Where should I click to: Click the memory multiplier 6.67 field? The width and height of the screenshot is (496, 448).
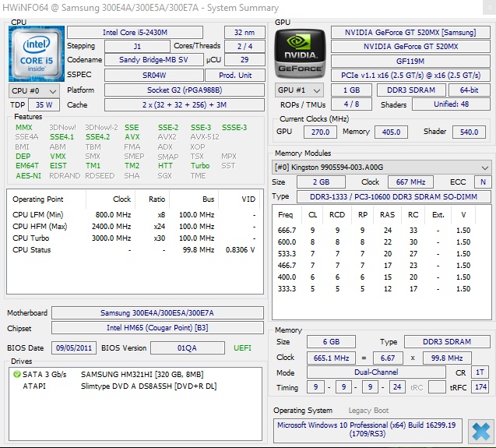pos(388,358)
